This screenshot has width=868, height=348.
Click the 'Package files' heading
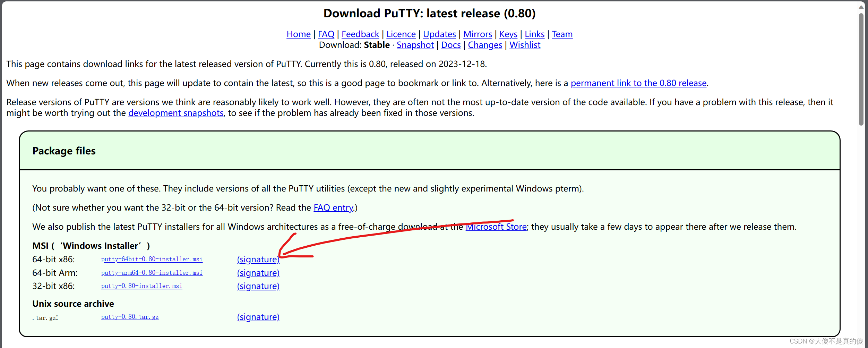pos(64,151)
